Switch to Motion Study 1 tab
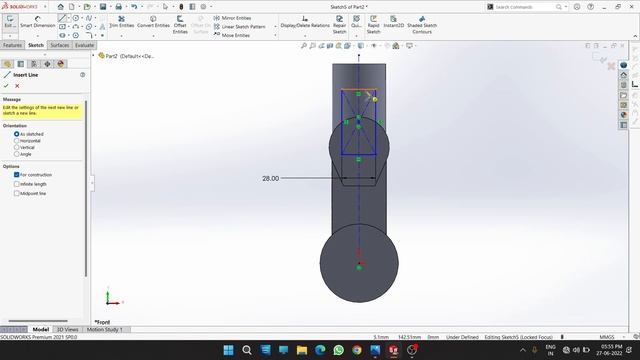640x360 pixels. click(104, 329)
